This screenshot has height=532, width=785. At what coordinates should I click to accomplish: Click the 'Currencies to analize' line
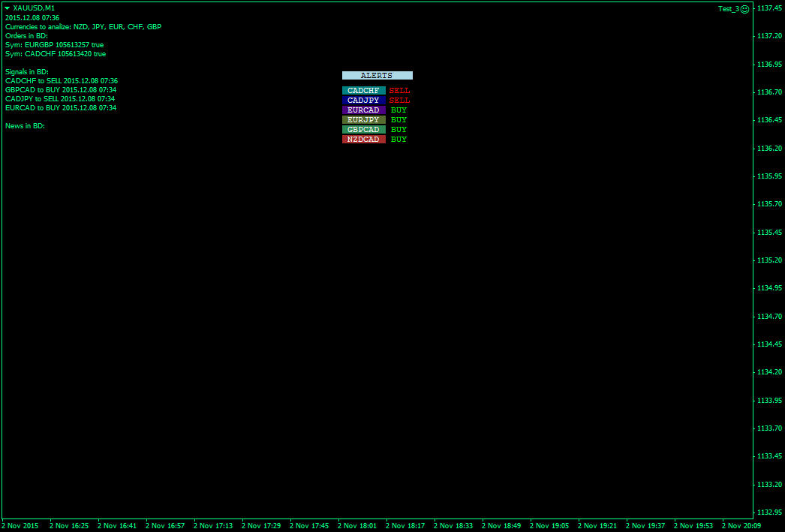point(83,26)
